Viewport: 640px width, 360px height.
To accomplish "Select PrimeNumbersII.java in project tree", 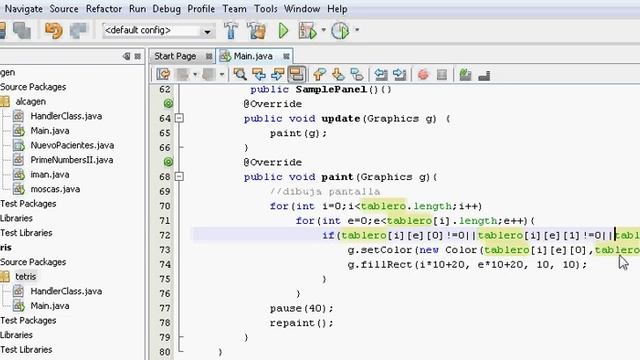I will [72, 160].
